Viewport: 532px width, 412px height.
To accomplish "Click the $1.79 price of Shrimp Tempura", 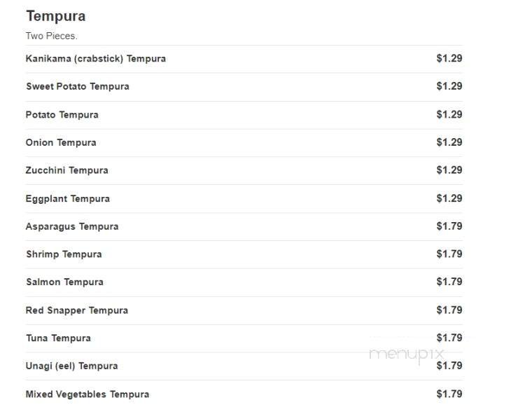I will click(x=449, y=254).
